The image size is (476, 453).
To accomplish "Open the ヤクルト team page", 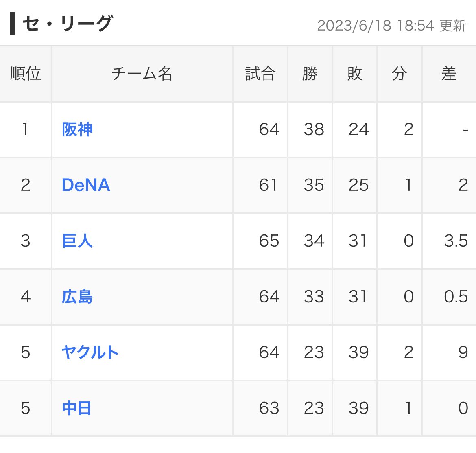I will click(90, 352).
